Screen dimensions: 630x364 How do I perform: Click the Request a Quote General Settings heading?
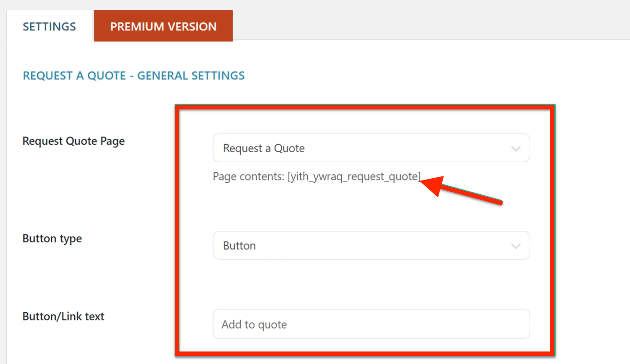coord(134,75)
